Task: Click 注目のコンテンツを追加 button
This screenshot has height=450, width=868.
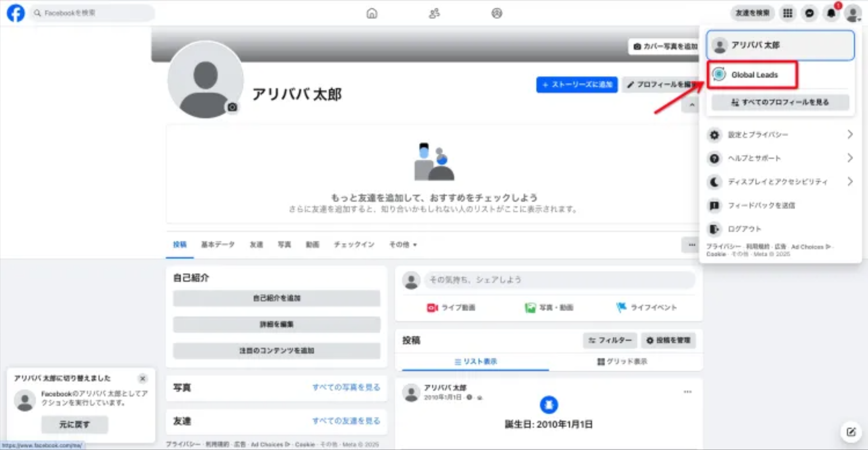Action: coord(276,351)
